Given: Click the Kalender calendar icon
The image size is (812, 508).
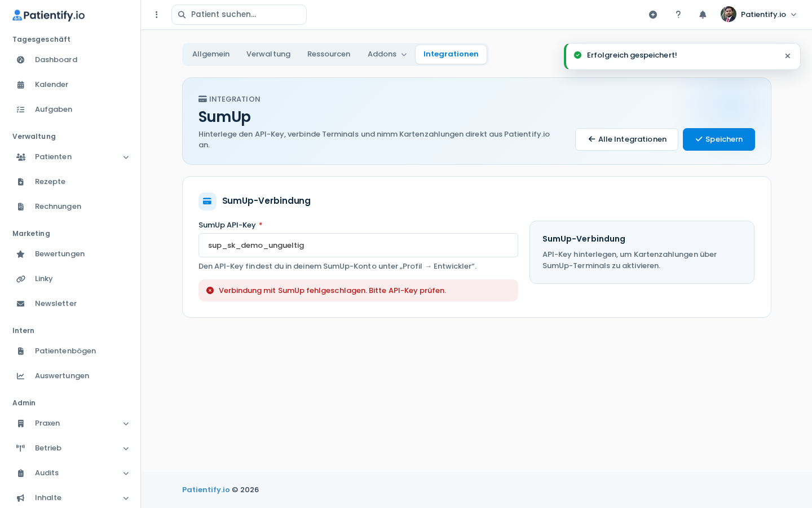Looking at the screenshot, I should 21,85.
